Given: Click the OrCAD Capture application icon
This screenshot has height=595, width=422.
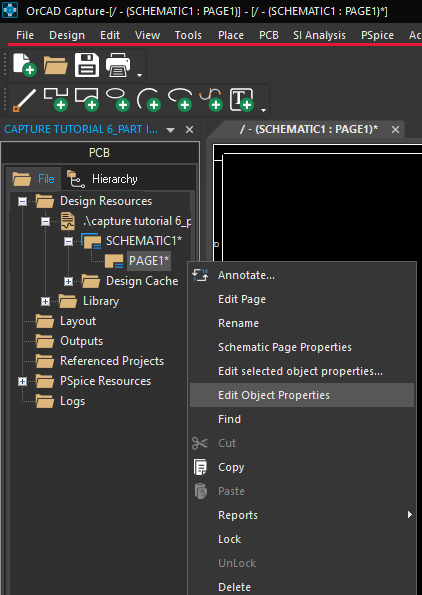Looking at the screenshot, I should 10,10.
